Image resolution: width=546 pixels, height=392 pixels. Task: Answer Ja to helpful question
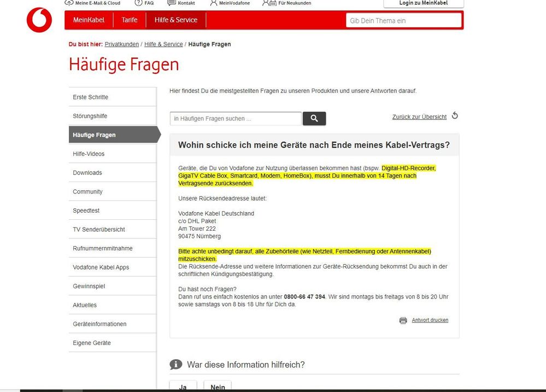[183, 386]
